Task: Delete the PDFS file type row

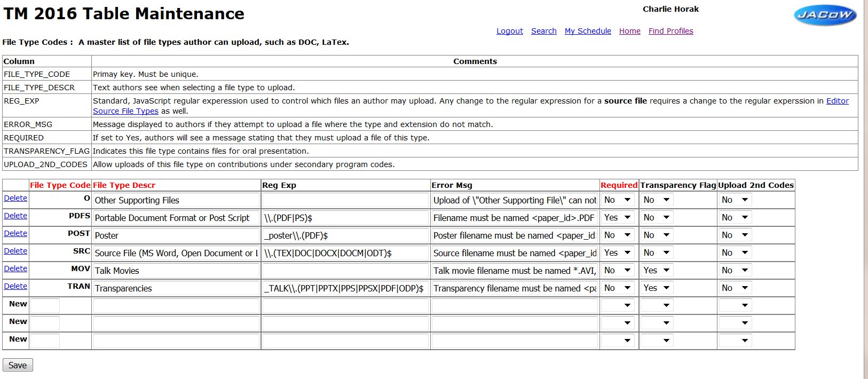Action: 15,216
